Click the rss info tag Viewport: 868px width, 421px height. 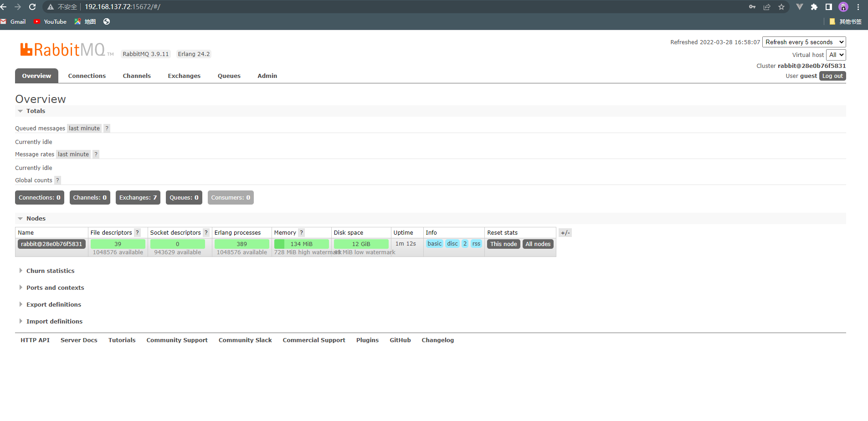(x=476, y=244)
